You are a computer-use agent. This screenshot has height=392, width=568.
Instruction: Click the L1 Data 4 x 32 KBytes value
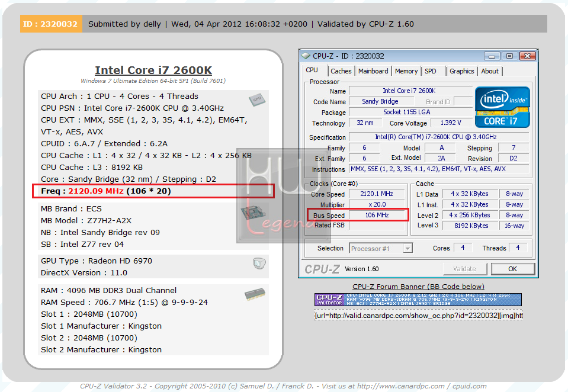point(470,194)
